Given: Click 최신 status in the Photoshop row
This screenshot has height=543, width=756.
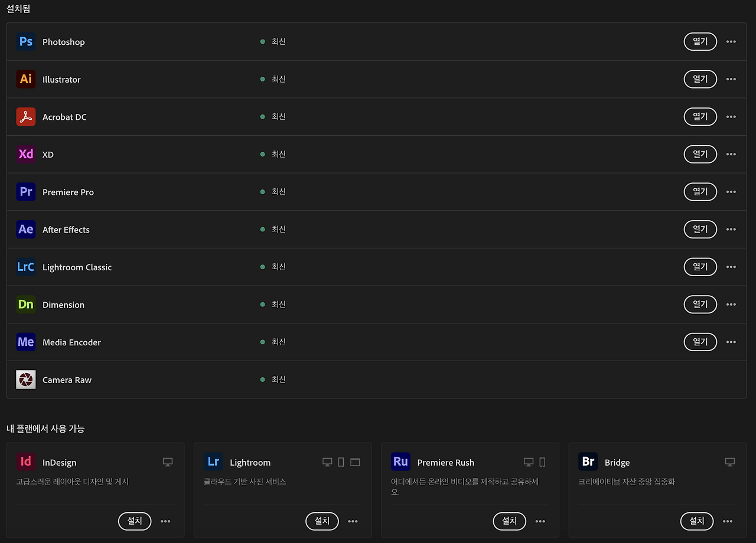Looking at the screenshot, I should tap(279, 42).
